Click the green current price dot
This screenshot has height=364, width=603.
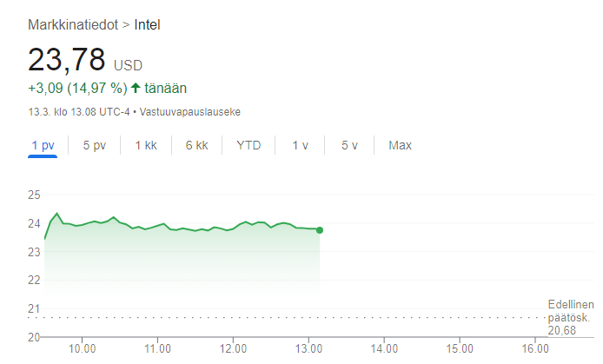pyautogui.click(x=320, y=230)
